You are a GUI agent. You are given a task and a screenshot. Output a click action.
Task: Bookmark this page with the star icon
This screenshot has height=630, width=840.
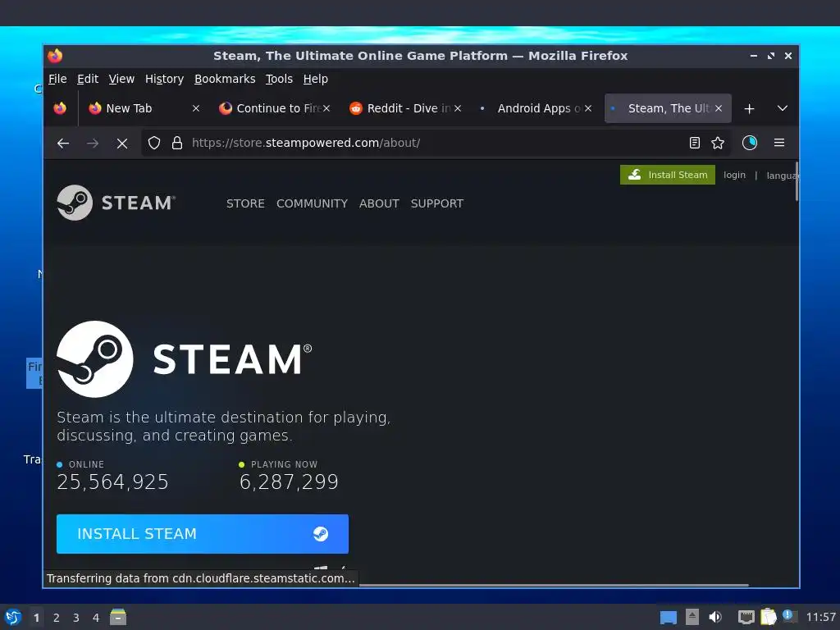717,143
